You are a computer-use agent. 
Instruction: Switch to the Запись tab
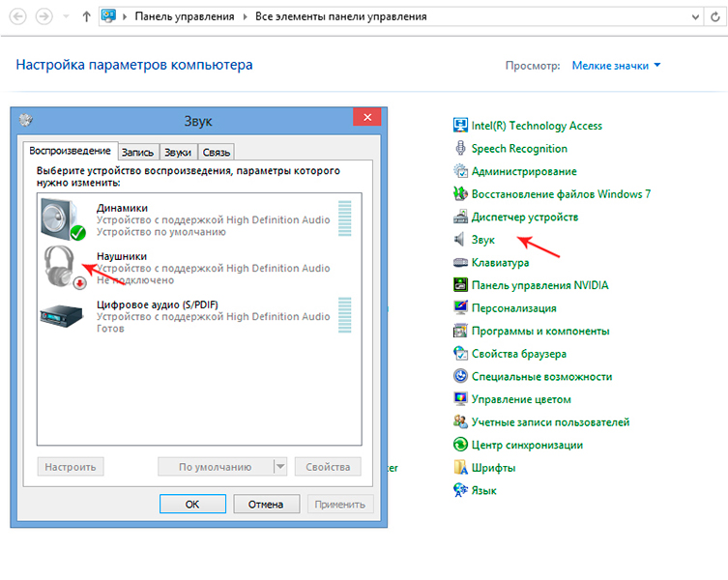(137, 152)
